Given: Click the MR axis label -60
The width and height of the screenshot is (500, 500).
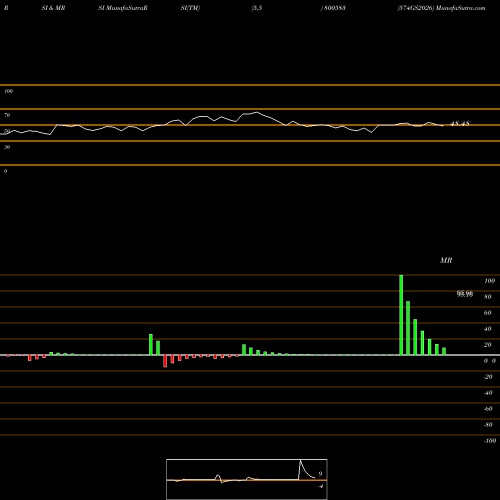Looking at the screenshot, I should pyautogui.click(x=488, y=409).
